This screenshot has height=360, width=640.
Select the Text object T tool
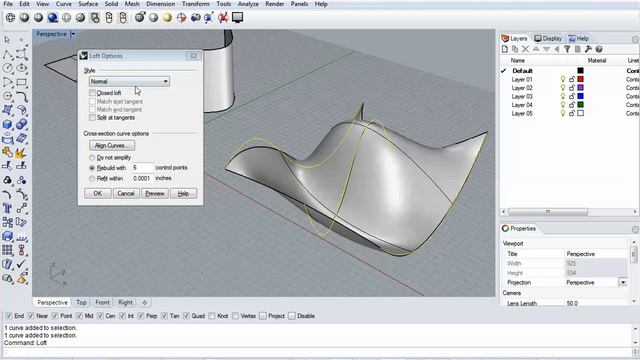[7, 209]
